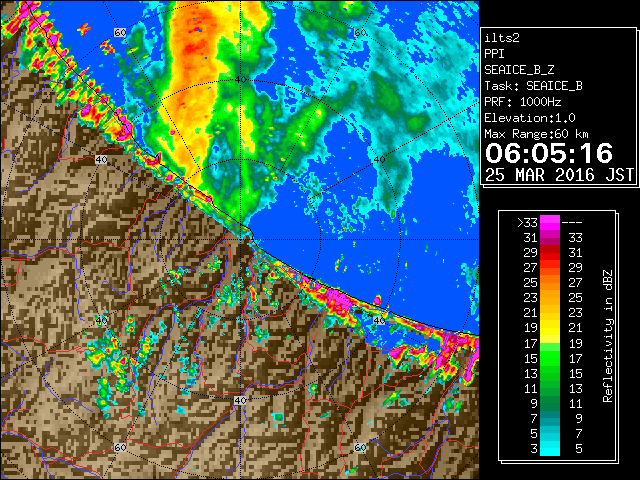Image resolution: width=640 pixels, height=480 pixels.
Task: Click the 'ilts2' radar name text
Action: pyautogui.click(x=502, y=38)
